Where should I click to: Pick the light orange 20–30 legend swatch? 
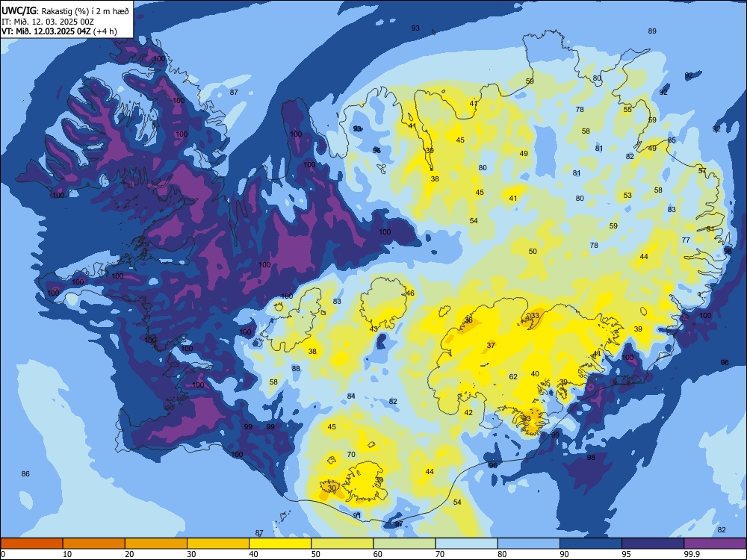pos(156,544)
